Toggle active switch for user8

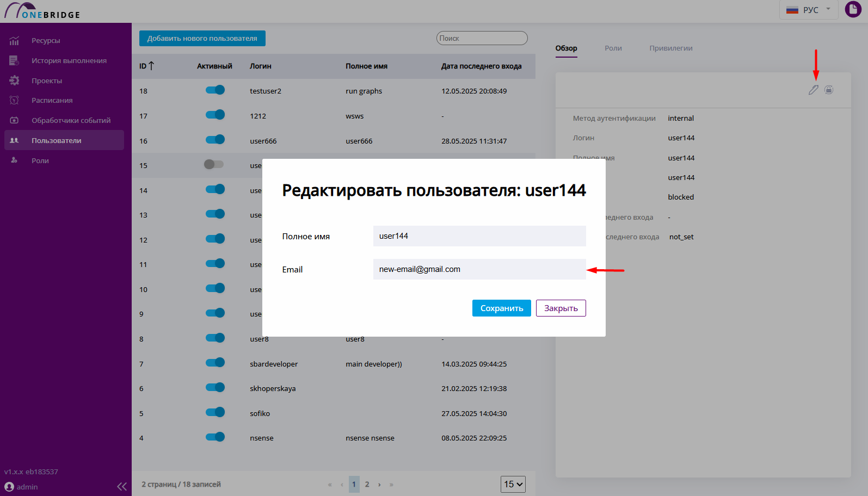point(215,338)
